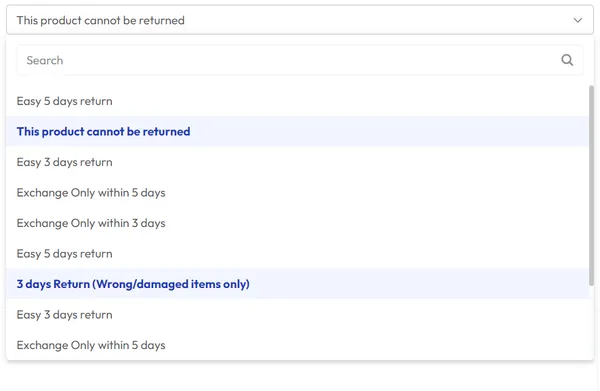Click the magnifier search icon
Screen dimensions: 600x391
click(x=567, y=60)
